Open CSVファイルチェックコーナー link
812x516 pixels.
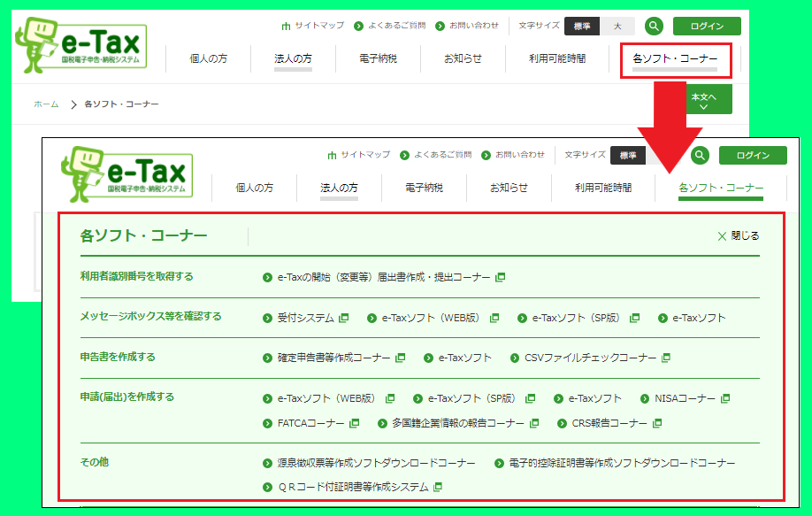[590, 358]
